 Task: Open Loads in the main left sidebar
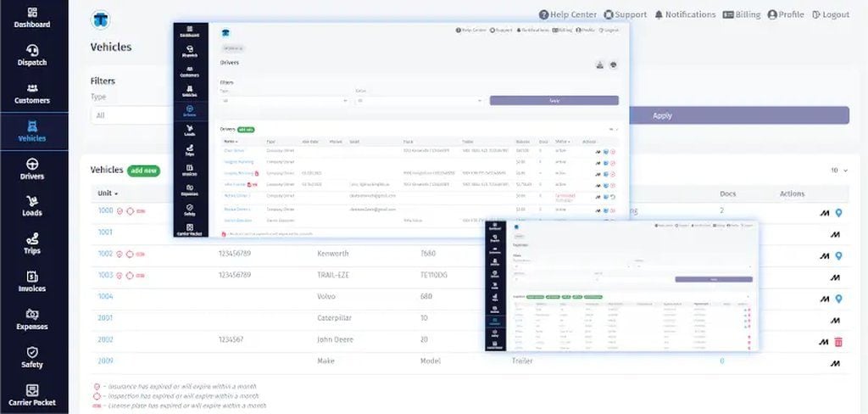(x=32, y=206)
